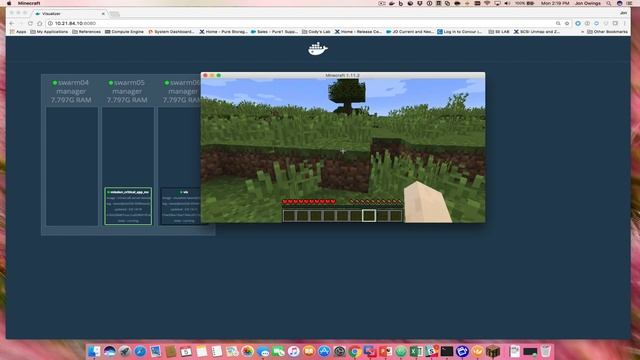Expand the References bookmark folder
The height and width of the screenshot is (360, 640).
(87, 31)
